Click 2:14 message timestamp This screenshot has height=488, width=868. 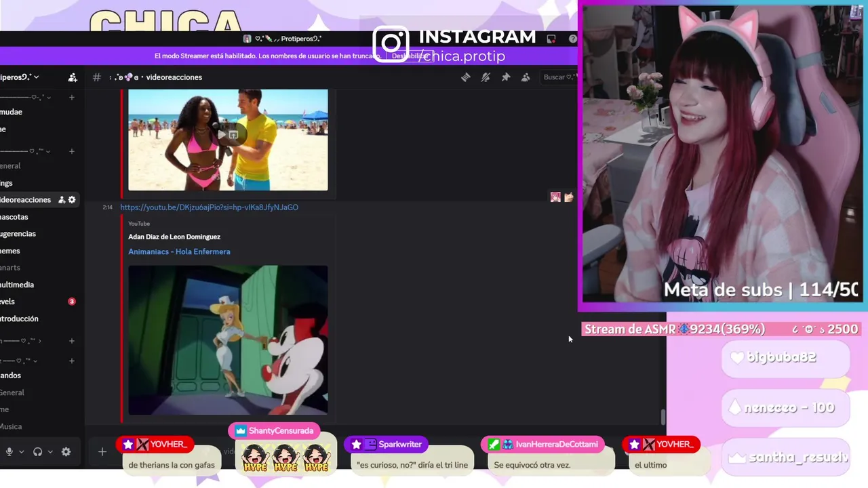click(x=107, y=207)
